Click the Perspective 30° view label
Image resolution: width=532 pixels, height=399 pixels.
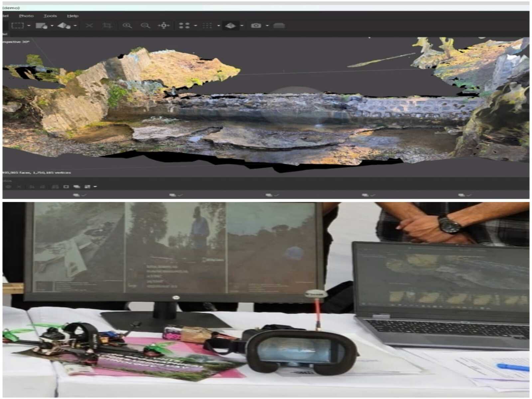(x=16, y=42)
